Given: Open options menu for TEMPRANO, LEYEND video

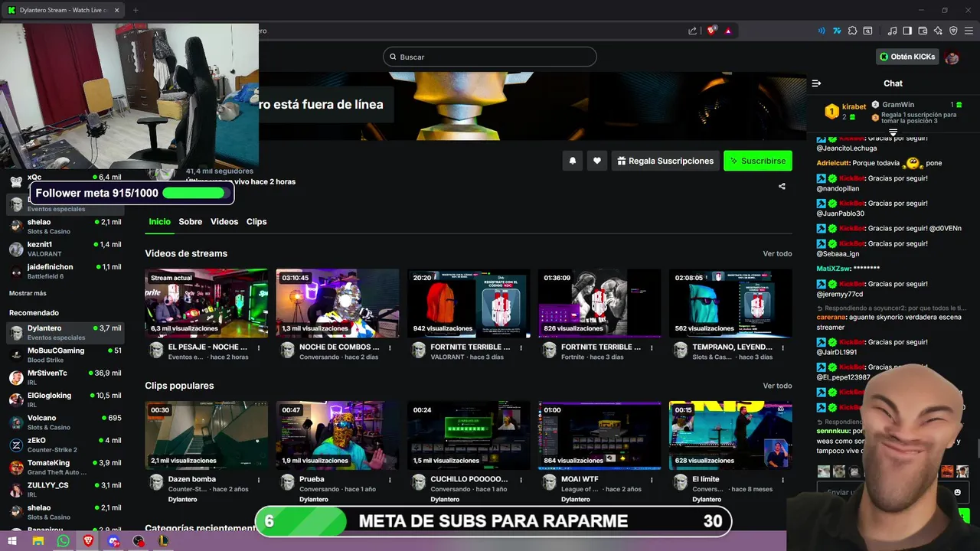Looking at the screenshot, I should (x=782, y=347).
